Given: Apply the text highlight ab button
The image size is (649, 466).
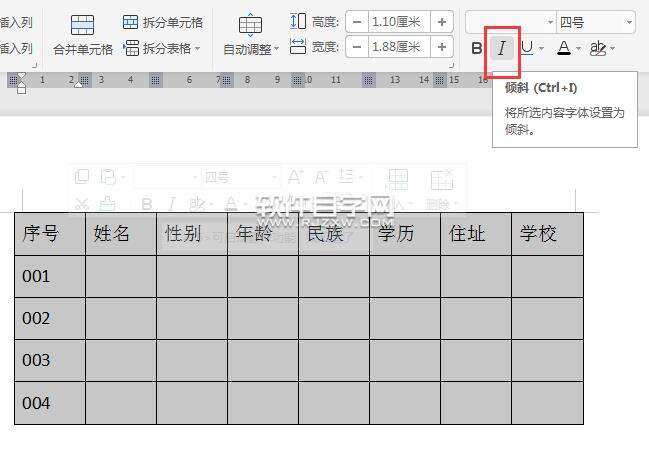Looking at the screenshot, I should [x=598, y=48].
